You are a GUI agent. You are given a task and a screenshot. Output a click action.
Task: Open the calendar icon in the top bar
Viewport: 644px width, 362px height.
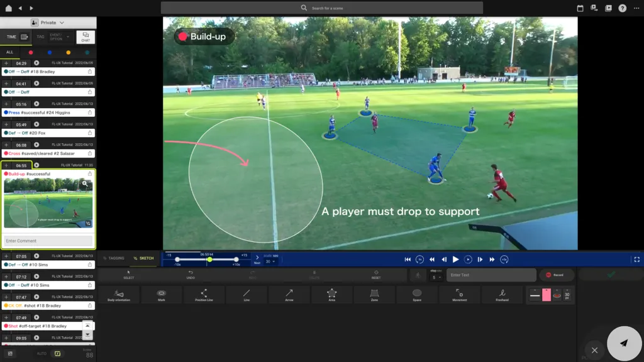pyautogui.click(x=580, y=8)
